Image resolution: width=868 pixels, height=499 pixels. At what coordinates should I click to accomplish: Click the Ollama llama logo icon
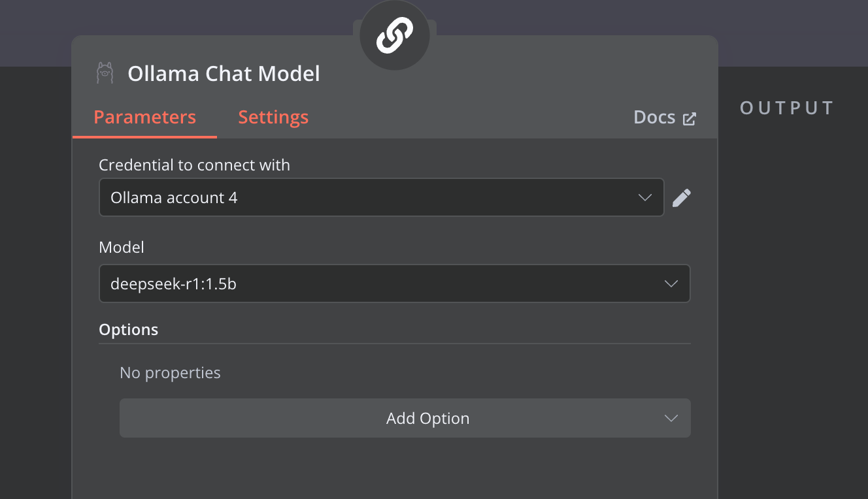coord(105,73)
